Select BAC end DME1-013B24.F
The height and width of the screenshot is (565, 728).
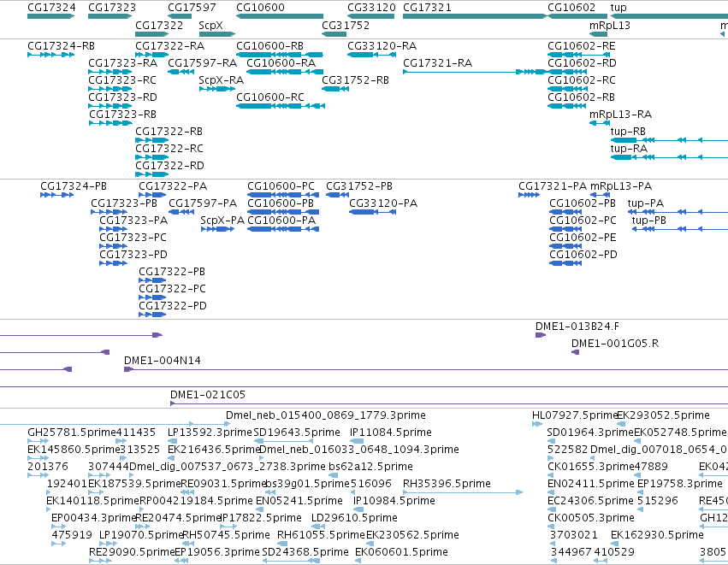[x=541, y=335]
